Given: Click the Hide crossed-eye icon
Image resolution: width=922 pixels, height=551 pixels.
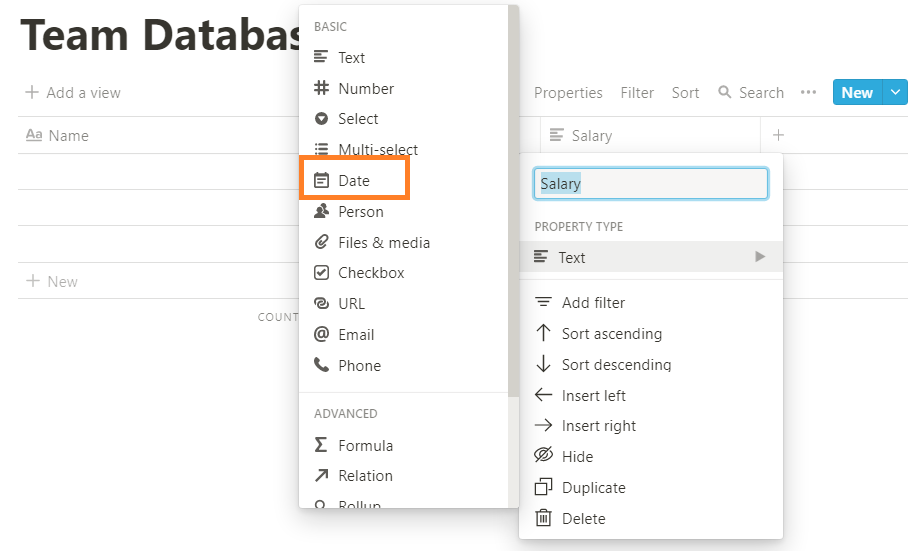Looking at the screenshot, I should [x=543, y=455].
